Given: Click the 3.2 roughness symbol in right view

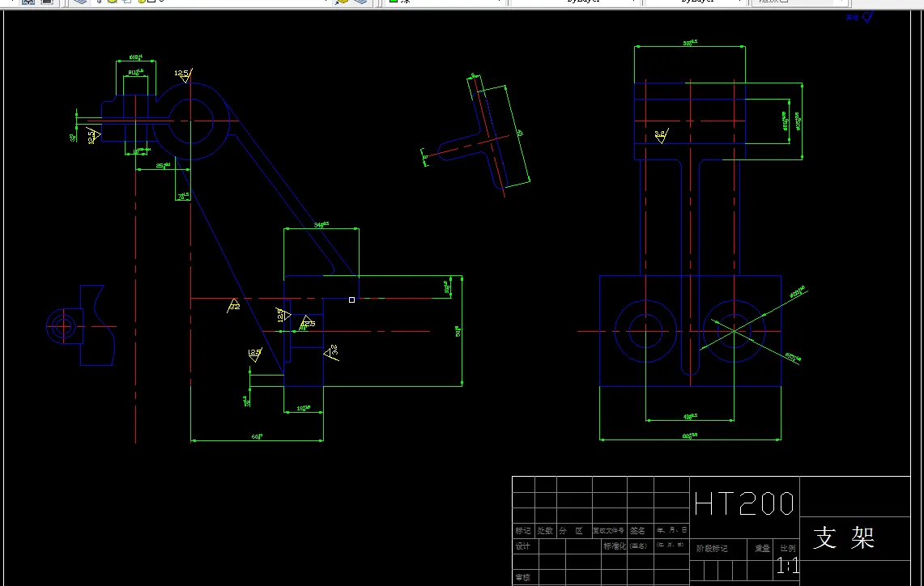Looking at the screenshot, I should [661, 136].
